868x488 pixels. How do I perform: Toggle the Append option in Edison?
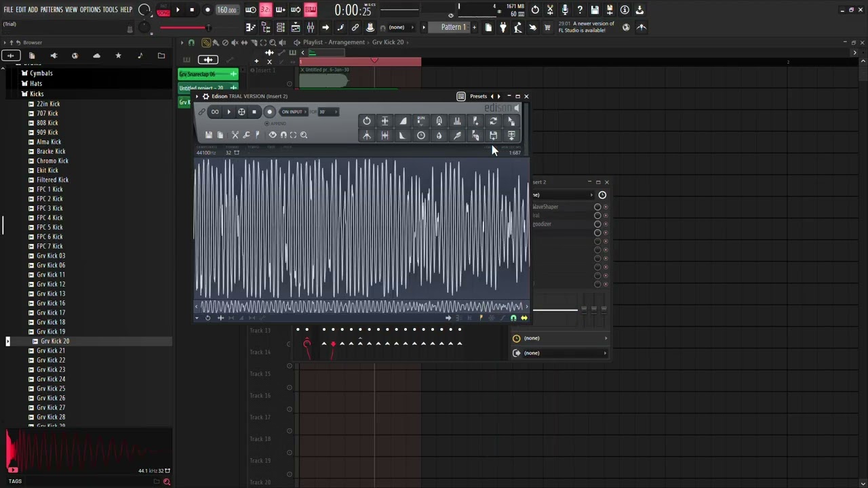click(275, 123)
